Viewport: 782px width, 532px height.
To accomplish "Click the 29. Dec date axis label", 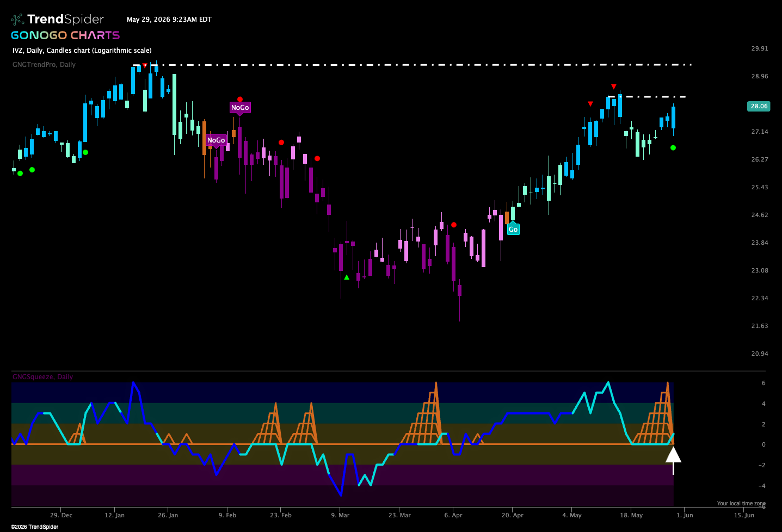I will tap(61, 515).
